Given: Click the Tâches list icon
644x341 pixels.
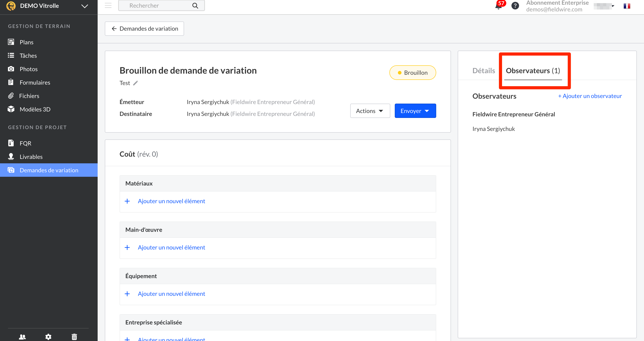Looking at the screenshot, I should [11, 55].
